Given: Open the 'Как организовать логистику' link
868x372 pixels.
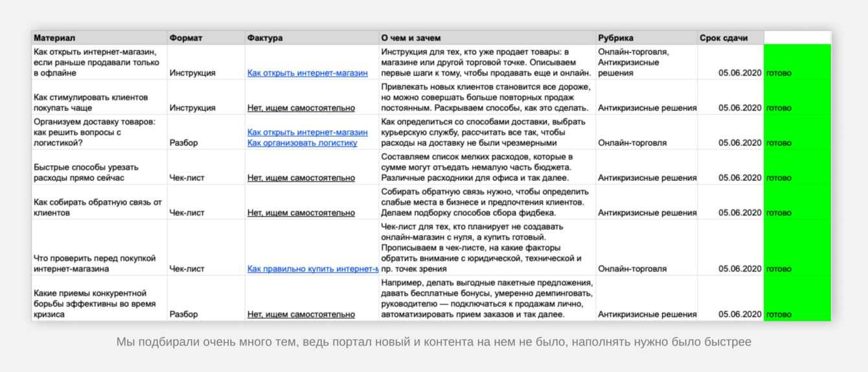Looking at the screenshot, I should click(302, 143).
